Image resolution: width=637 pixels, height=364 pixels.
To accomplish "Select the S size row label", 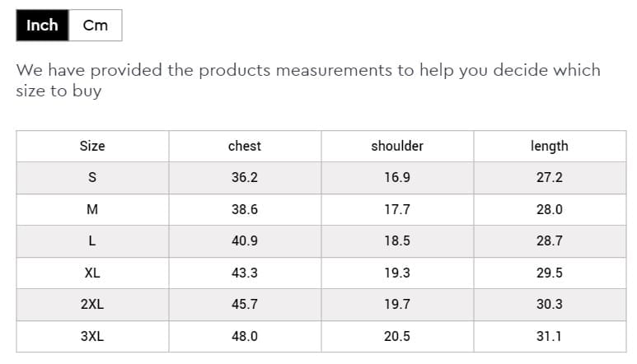I will point(92,178).
